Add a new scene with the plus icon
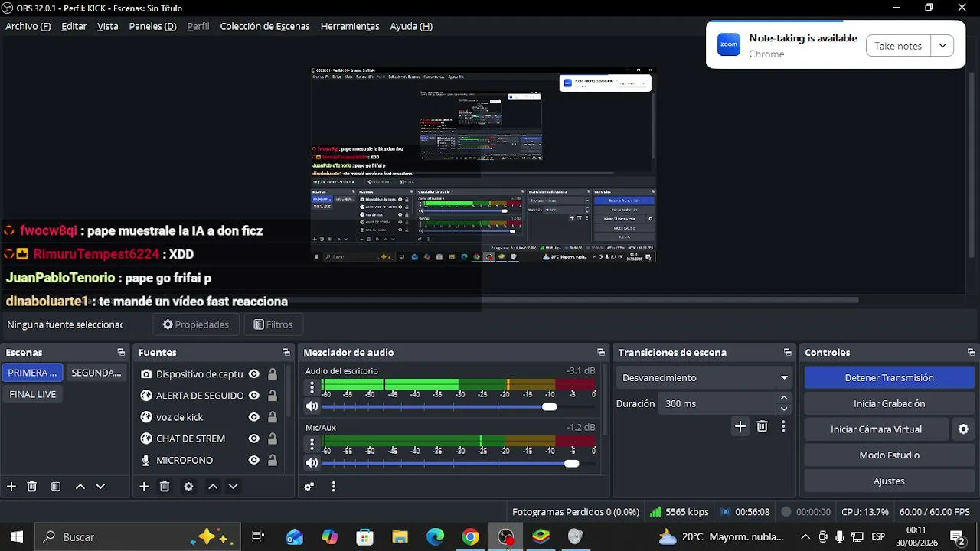Viewport: 980px width, 551px height. (x=11, y=487)
